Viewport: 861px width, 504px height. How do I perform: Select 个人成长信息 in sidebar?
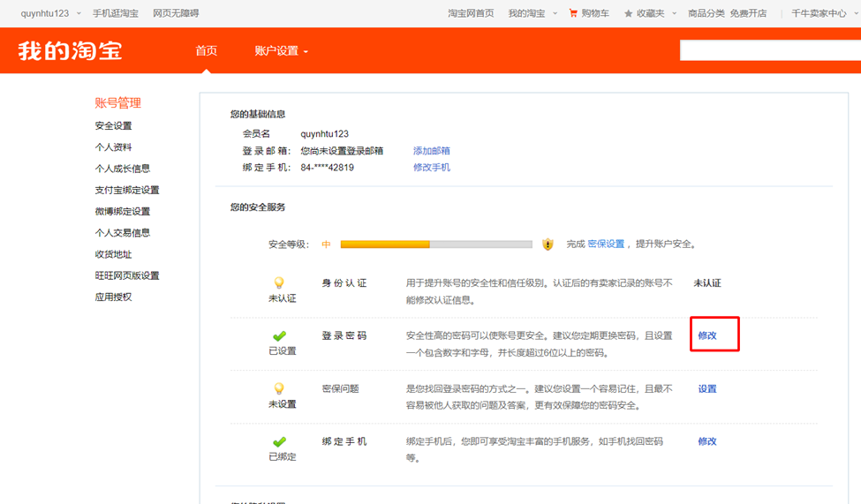123,169
